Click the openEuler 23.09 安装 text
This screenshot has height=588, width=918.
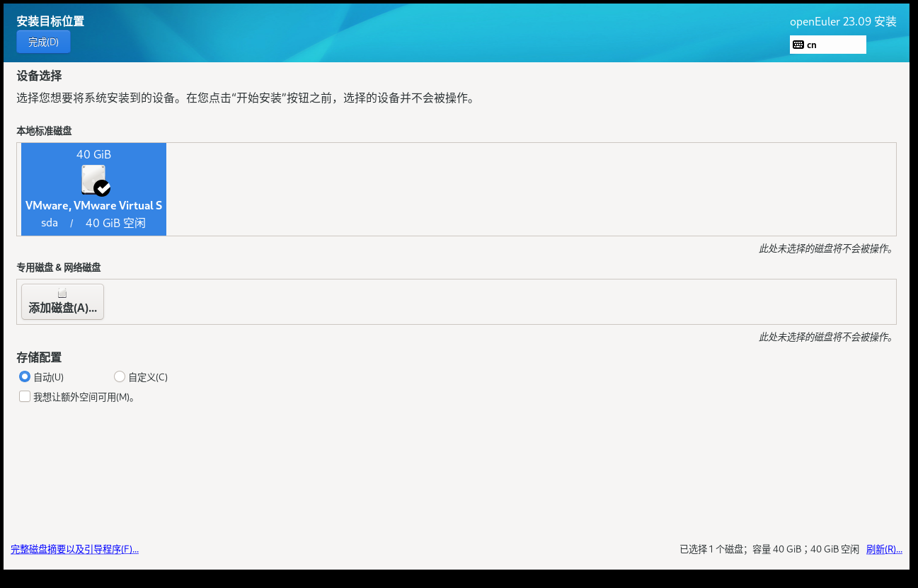843,21
